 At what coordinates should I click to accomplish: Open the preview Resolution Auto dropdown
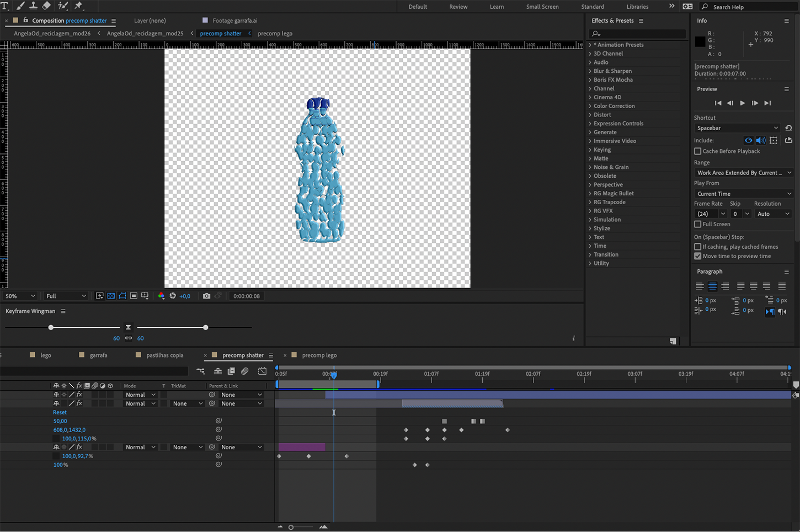point(773,214)
